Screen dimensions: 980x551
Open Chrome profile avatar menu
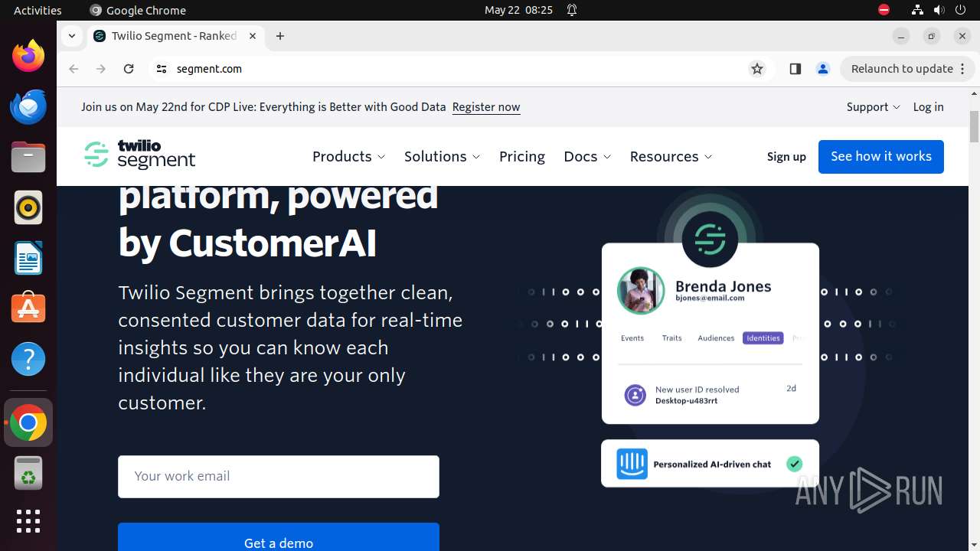coord(823,69)
